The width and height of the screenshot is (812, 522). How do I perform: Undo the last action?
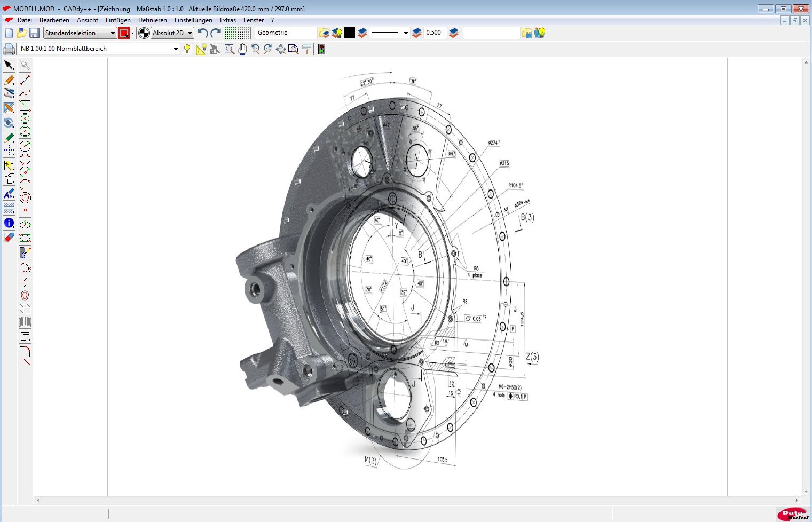coord(202,33)
